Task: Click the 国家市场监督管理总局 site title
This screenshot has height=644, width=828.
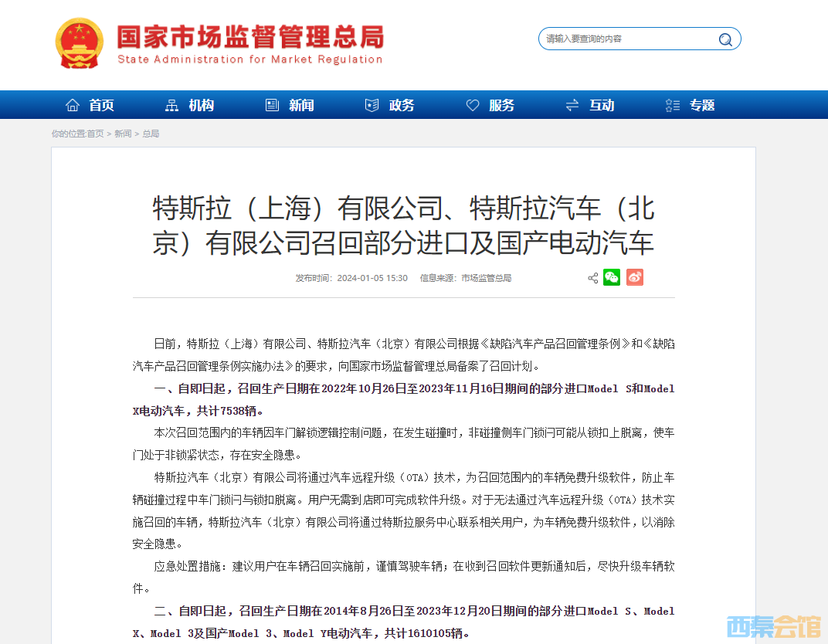Action: tap(249, 37)
